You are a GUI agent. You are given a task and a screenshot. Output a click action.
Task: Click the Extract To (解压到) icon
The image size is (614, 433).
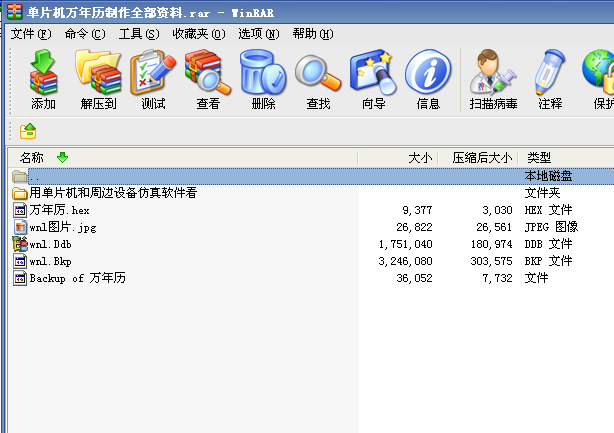pyautogui.click(x=98, y=72)
